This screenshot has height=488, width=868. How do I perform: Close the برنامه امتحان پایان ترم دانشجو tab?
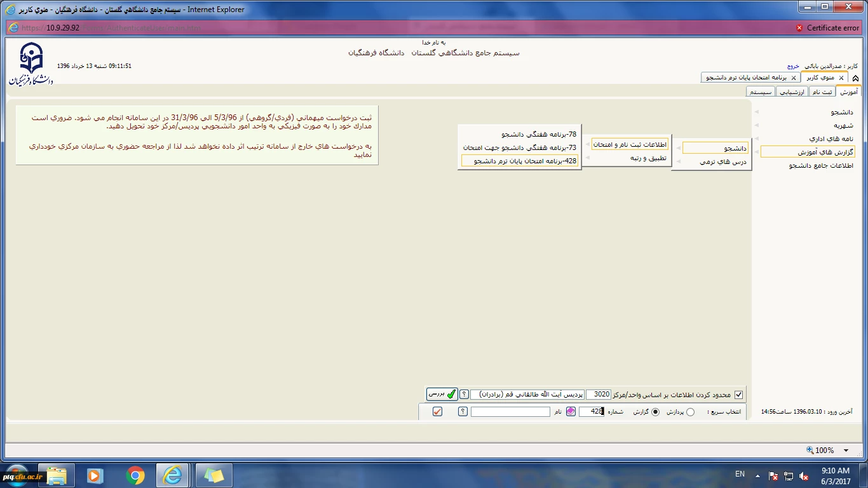(793, 78)
